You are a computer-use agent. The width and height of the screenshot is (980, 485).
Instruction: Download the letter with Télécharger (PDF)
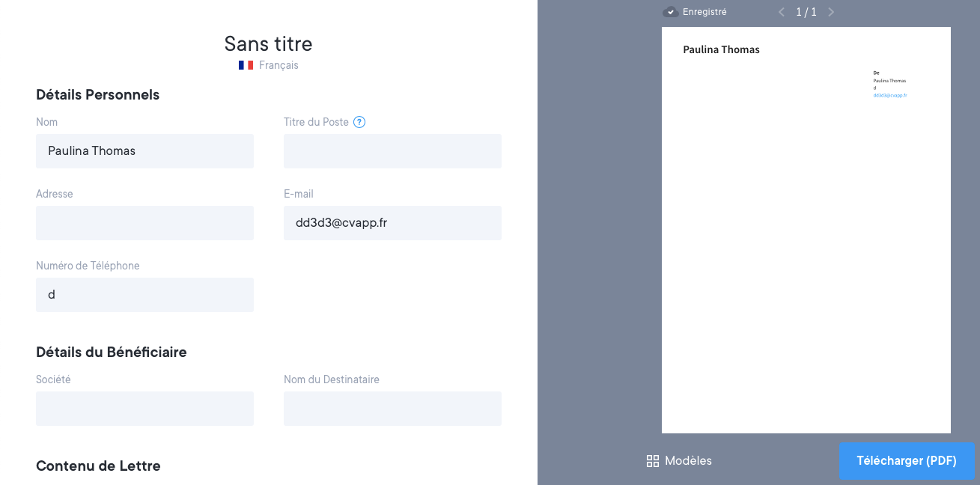[x=907, y=461]
